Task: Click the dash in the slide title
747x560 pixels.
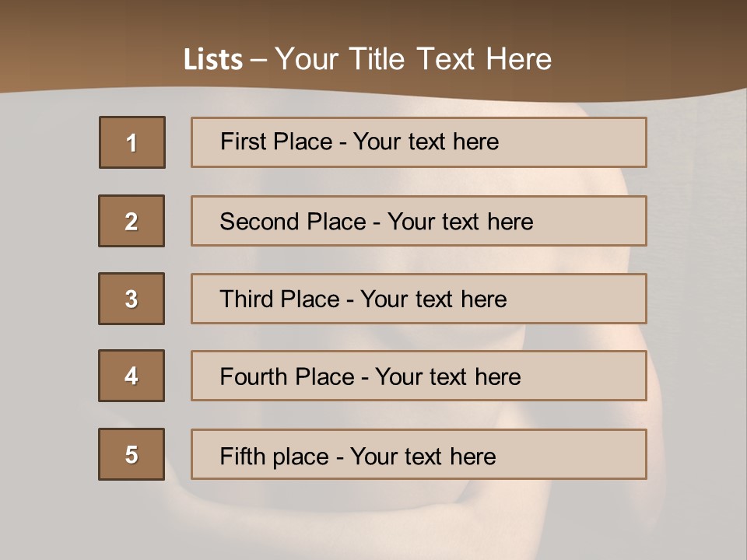Action: pyautogui.click(x=258, y=59)
